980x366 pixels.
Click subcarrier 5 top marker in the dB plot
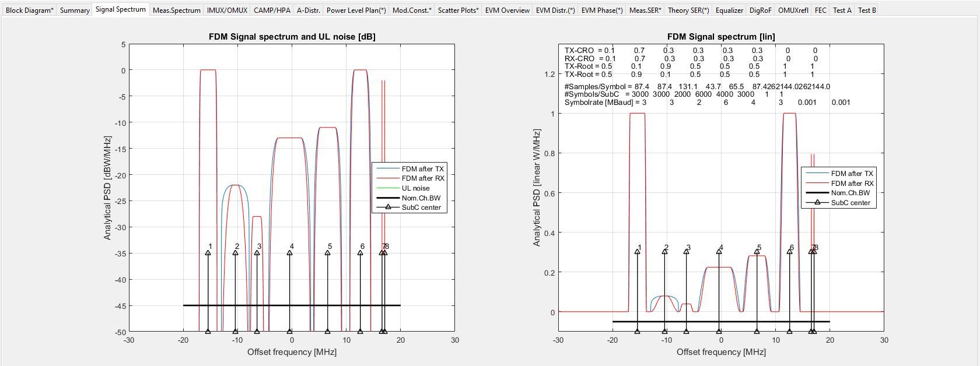(x=327, y=252)
